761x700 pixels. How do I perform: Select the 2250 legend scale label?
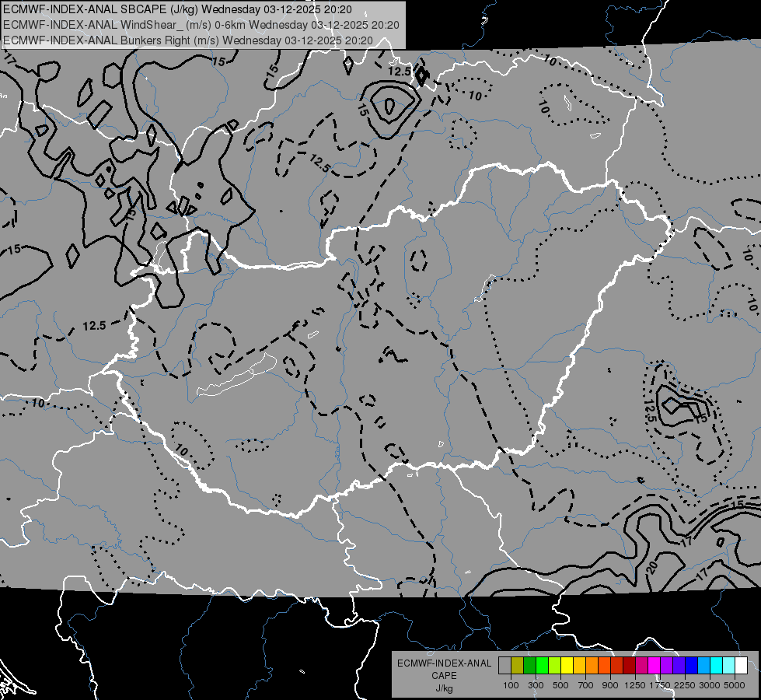[x=684, y=685]
